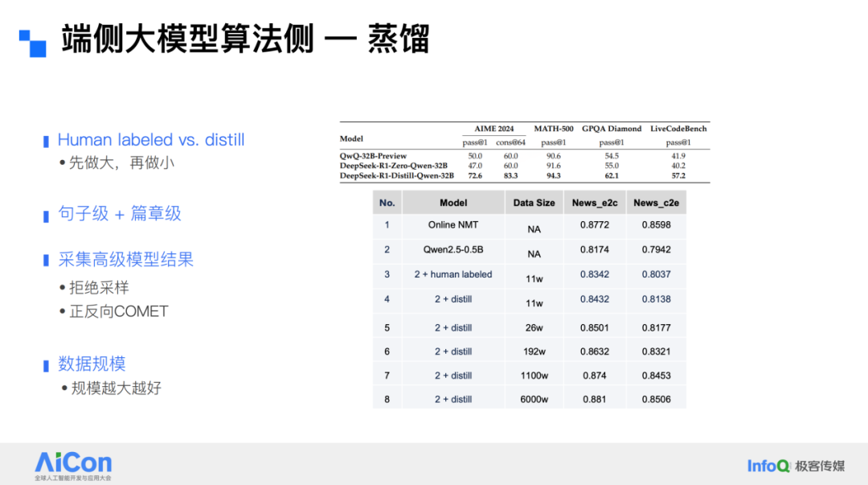The image size is (868, 485).
Task: Click the Data Size column header
Action: (x=534, y=203)
